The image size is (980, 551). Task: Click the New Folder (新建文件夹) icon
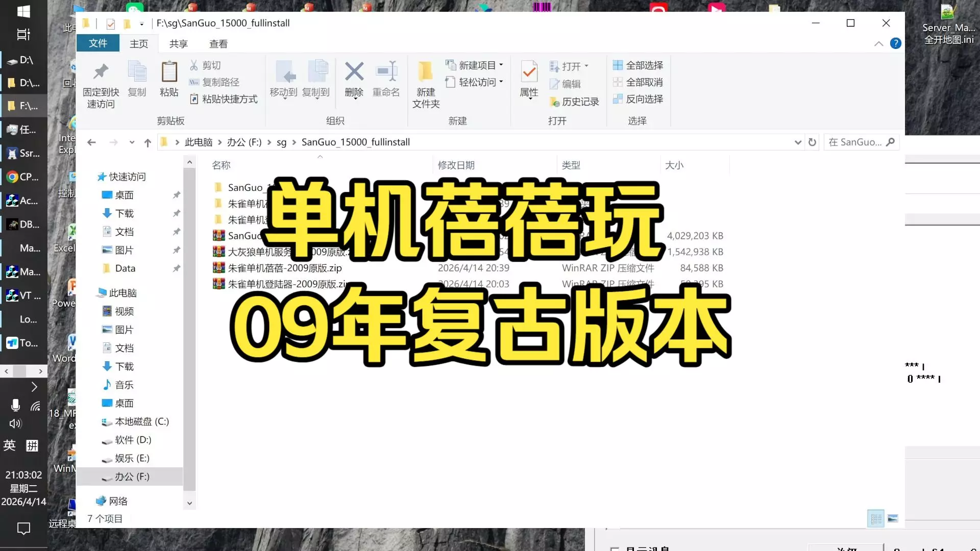click(425, 72)
